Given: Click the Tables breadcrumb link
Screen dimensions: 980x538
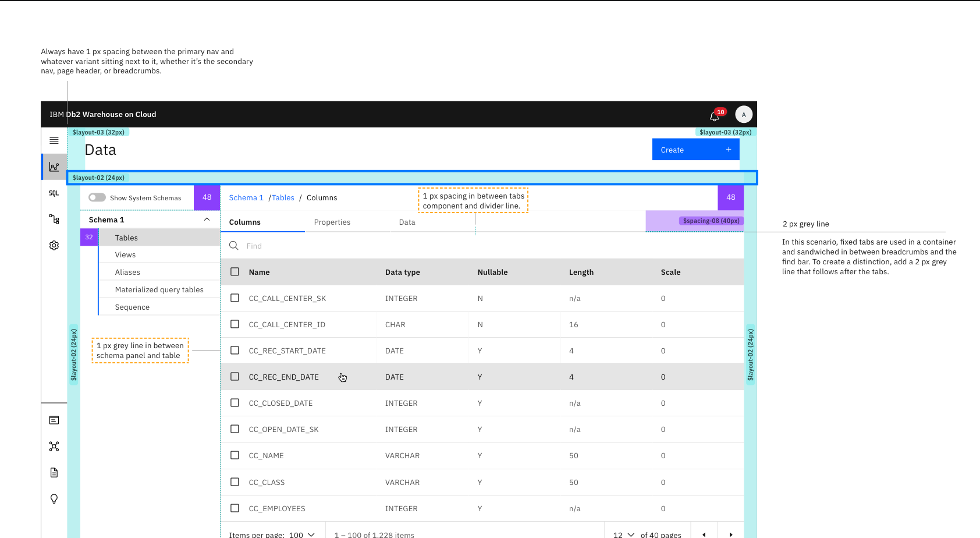Looking at the screenshot, I should [283, 198].
